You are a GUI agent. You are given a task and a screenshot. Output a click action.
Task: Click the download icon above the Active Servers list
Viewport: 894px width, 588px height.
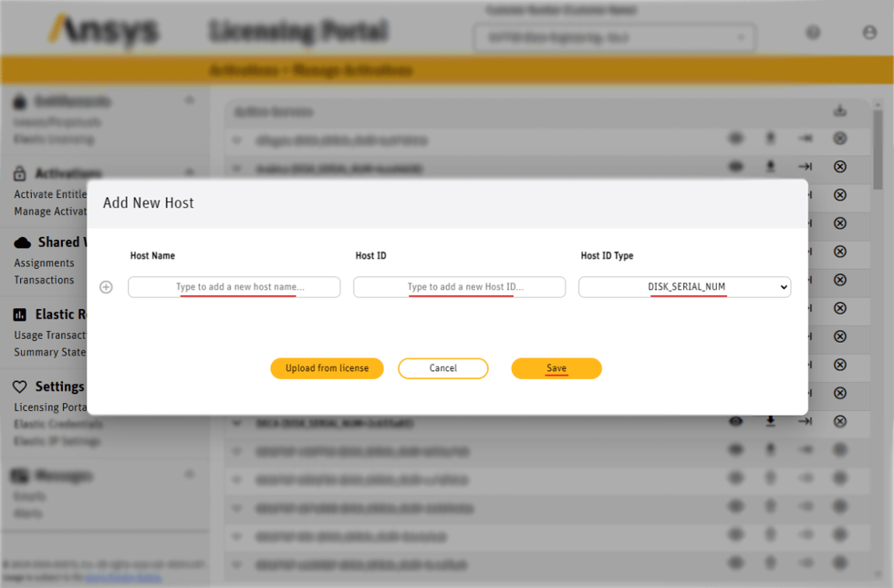[x=840, y=110]
